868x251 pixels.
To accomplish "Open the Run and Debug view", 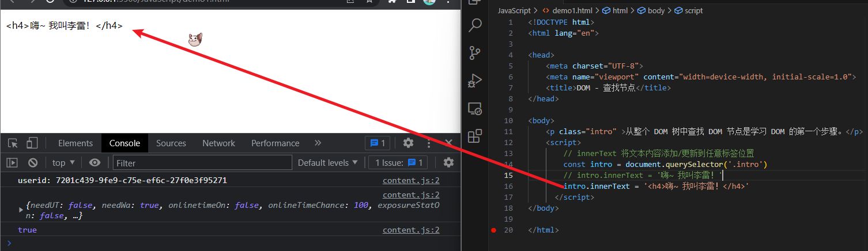I will pyautogui.click(x=475, y=81).
